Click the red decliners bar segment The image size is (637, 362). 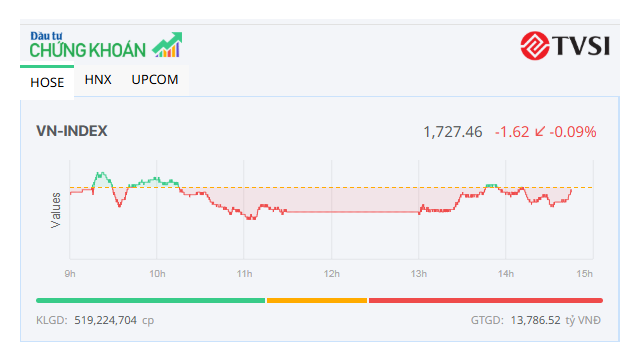click(486, 301)
